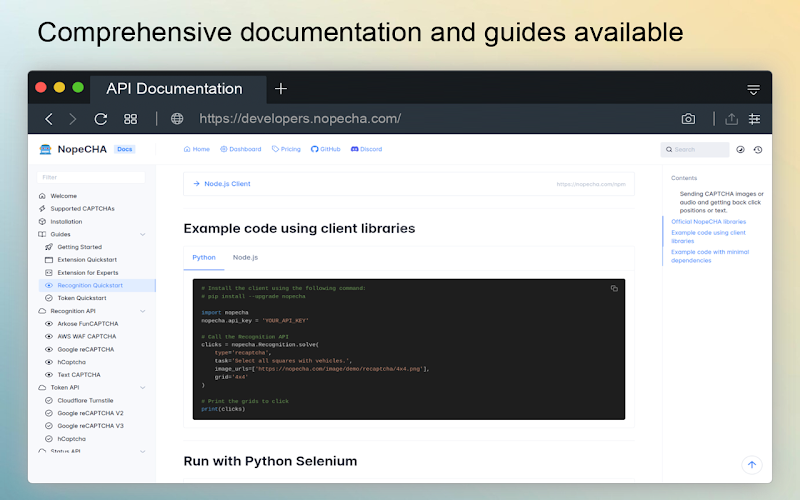Open the browser tab list dropdown

coord(753,90)
